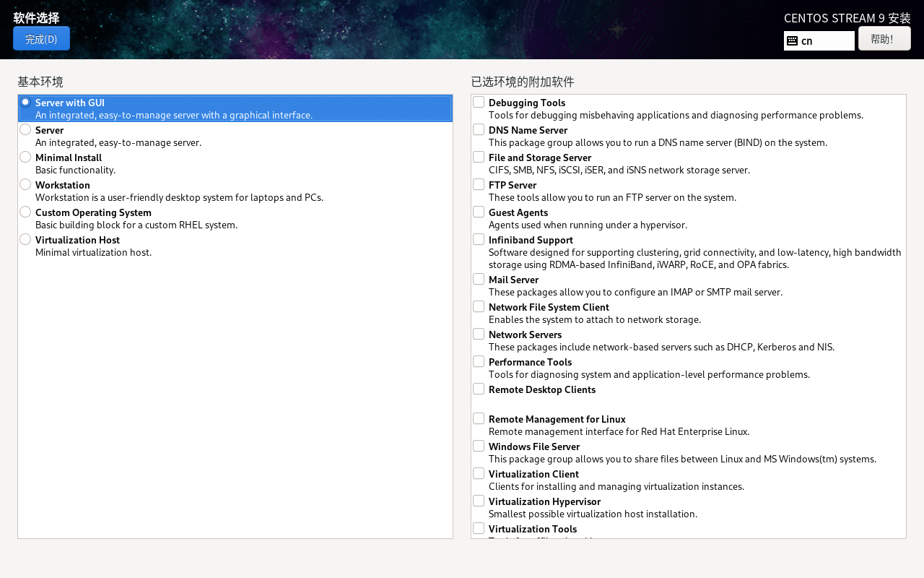This screenshot has height=578, width=924.
Task: Choose the Minimal Install radio button
Action: [x=25, y=157]
